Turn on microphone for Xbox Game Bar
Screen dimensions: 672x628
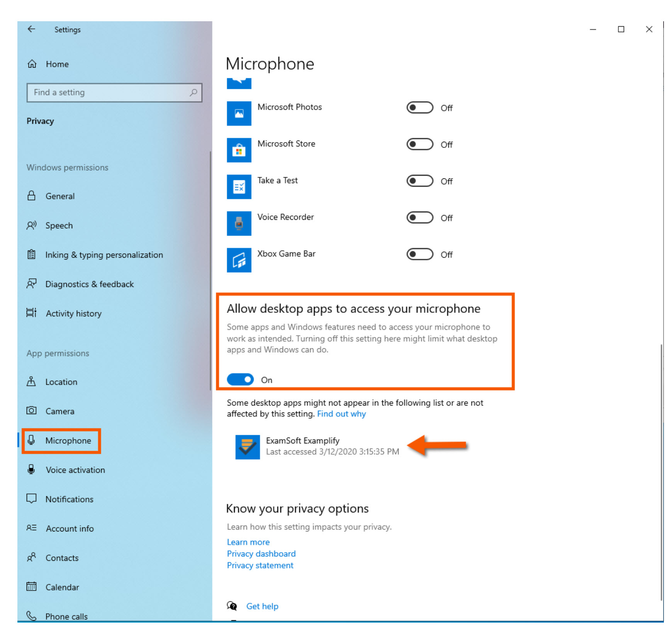tap(420, 254)
